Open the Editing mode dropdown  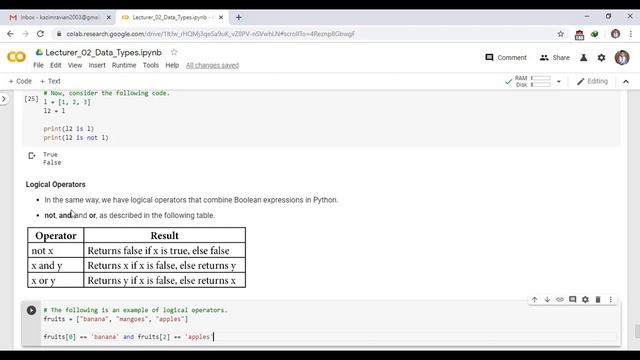(592, 82)
